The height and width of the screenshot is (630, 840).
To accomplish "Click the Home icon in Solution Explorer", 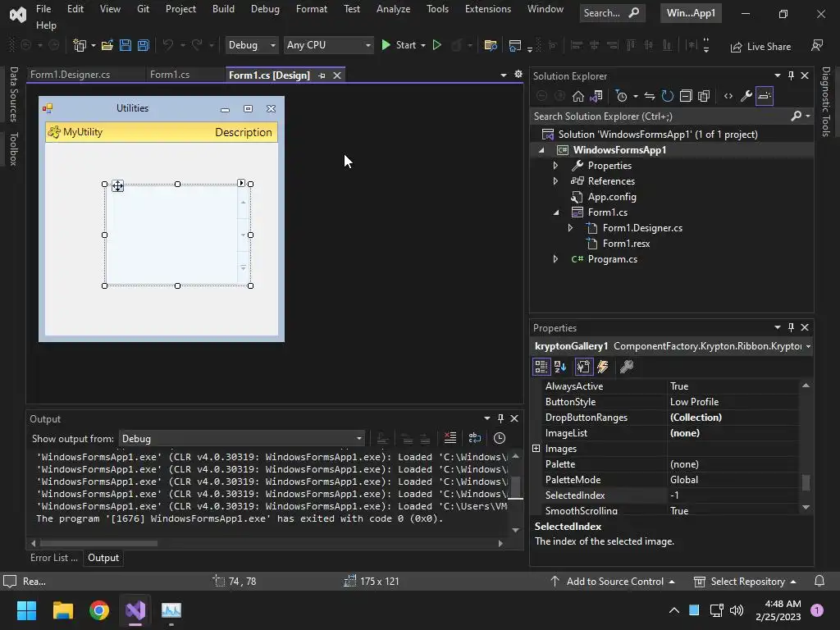I will click(x=578, y=96).
